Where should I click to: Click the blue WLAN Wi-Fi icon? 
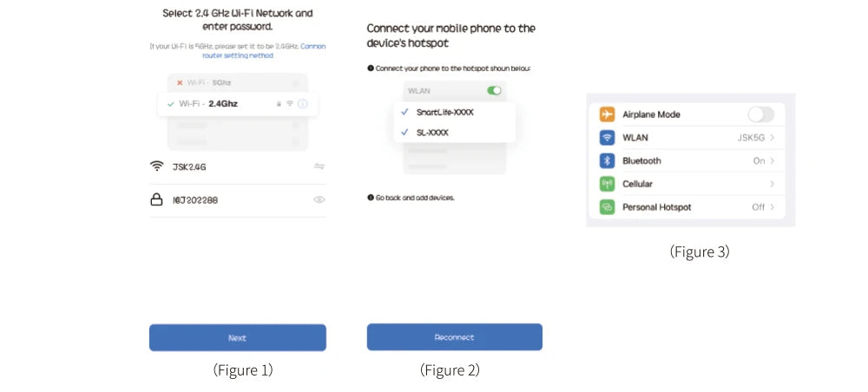coord(607,138)
